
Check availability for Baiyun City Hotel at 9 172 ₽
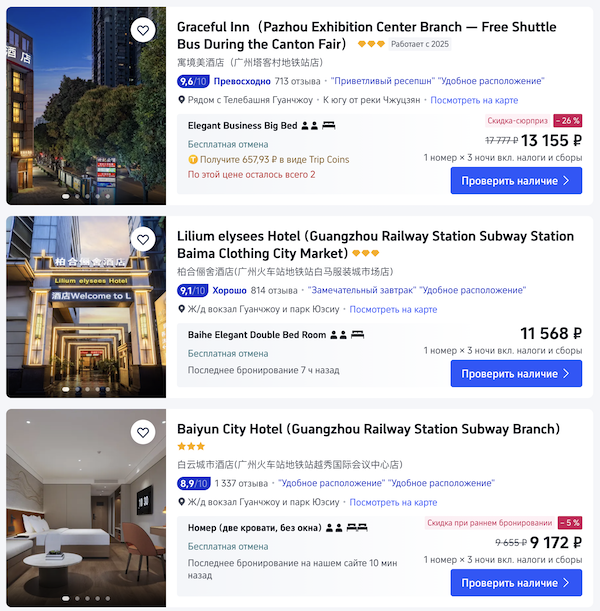tap(516, 583)
